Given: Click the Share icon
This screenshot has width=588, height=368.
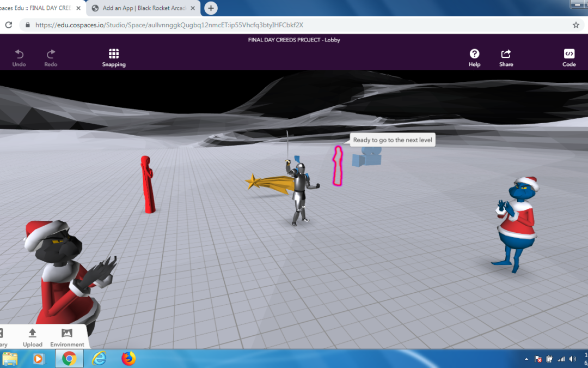Looking at the screenshot, I should pos(506,58).
